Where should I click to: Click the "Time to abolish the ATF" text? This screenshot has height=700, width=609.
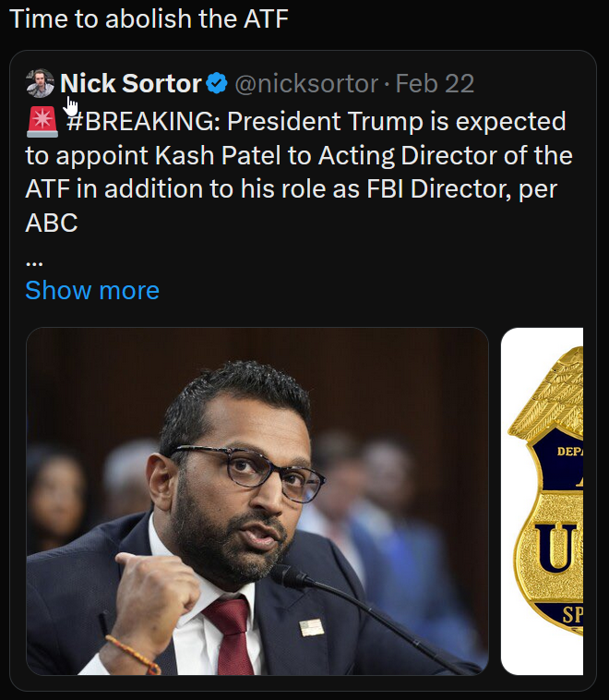tap(149, 18)
